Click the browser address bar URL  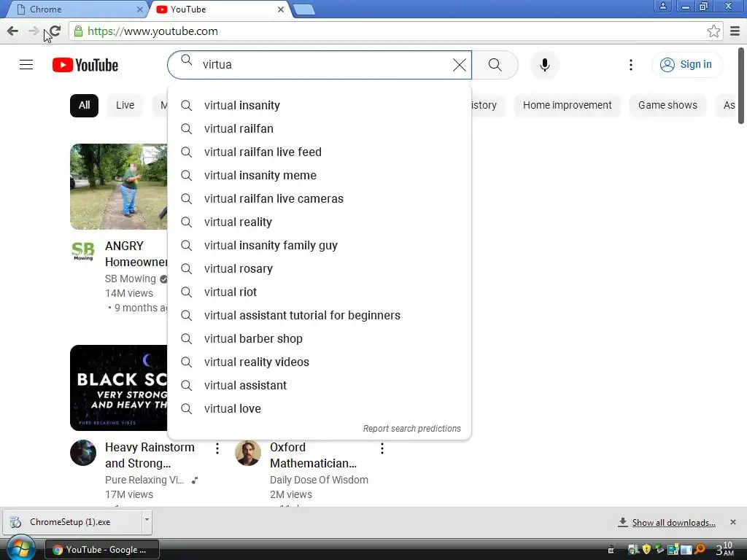(x=152, y=31)
